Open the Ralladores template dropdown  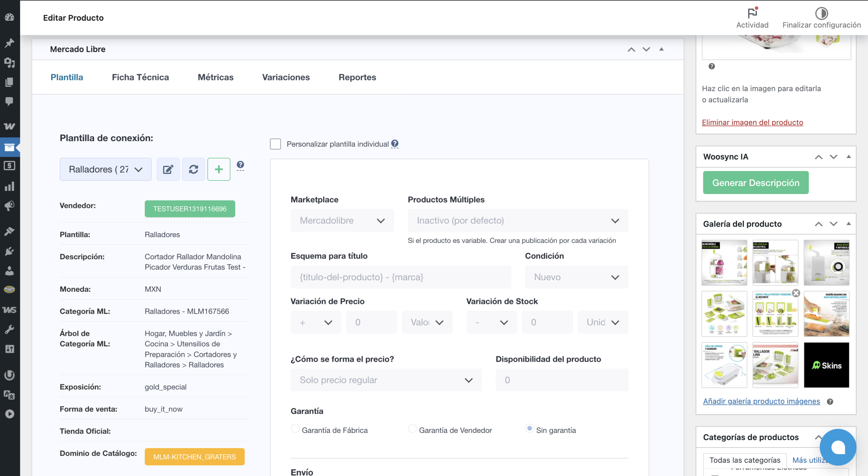point(105,169)
